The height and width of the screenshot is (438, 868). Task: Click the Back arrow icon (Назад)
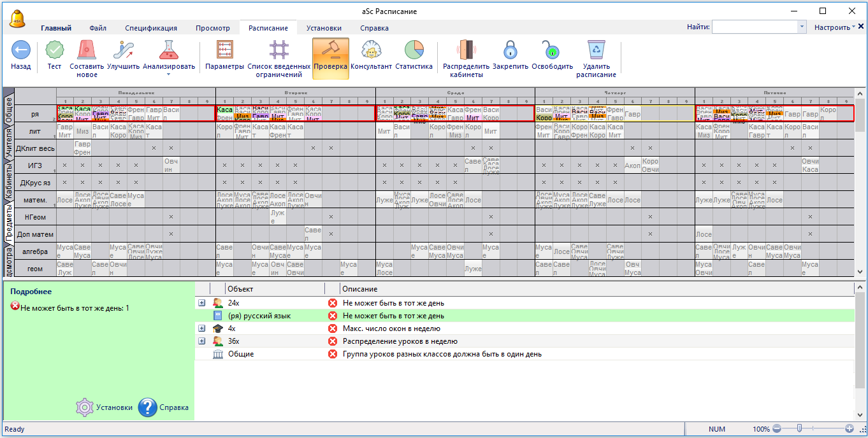tap(20, 50)
